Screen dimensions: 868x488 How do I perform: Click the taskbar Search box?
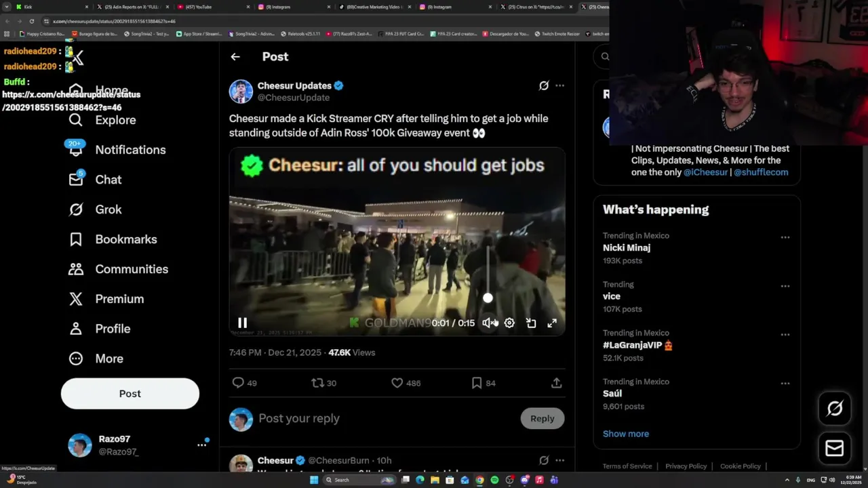[x=359, y=480]
